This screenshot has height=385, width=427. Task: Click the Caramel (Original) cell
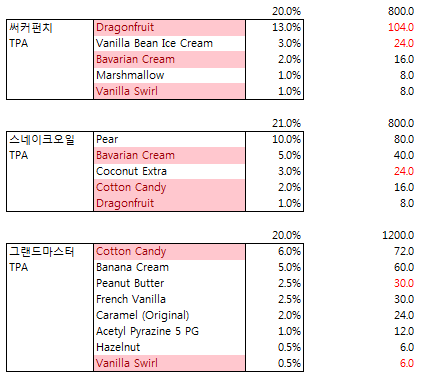click(169, 315)
